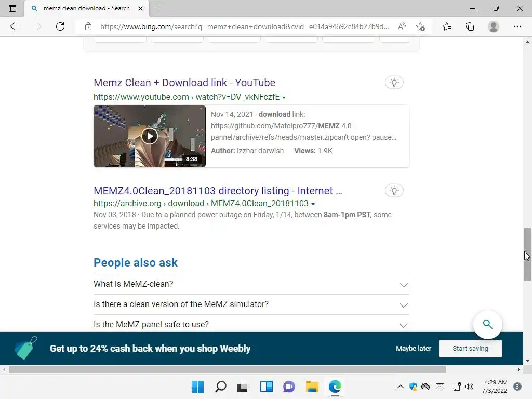Screen dimensions: 532x399
Task: Click the vertical scrollbar thumb
Action: tap(527, 254)
